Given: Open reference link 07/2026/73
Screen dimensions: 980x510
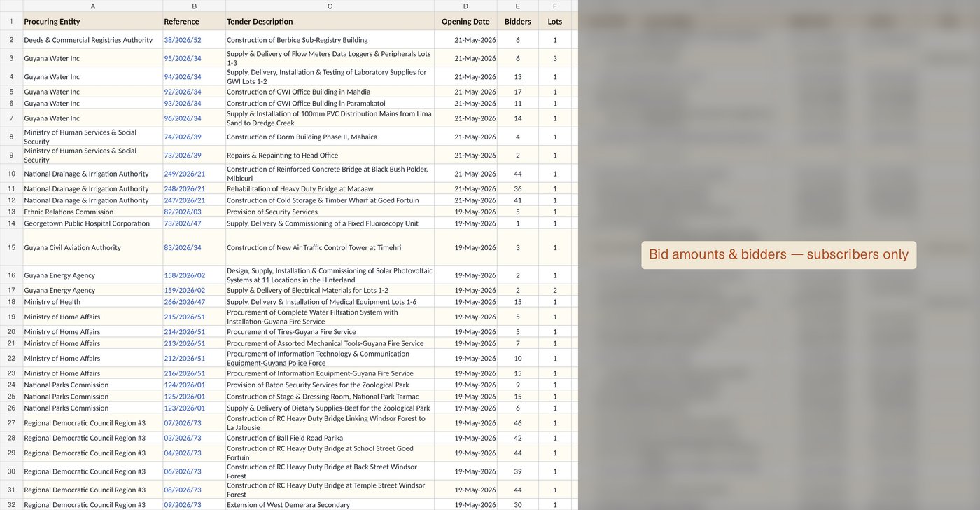Looking at the screenshot, I should tap(182, 423).
